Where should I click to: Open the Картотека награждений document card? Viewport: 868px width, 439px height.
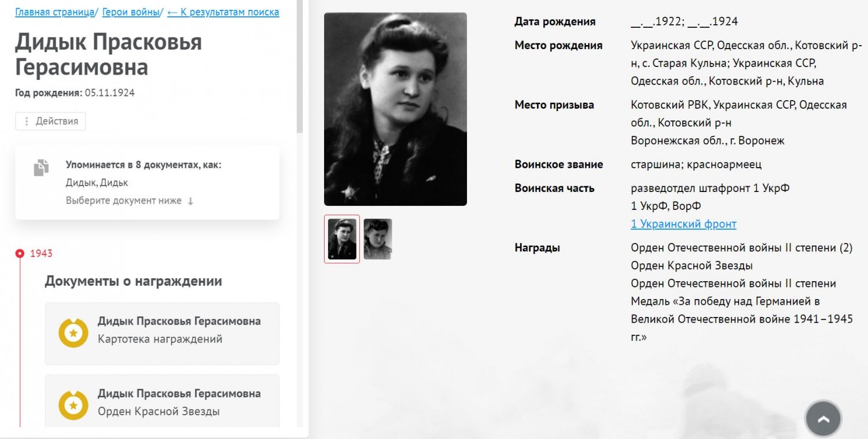point(162,334)
